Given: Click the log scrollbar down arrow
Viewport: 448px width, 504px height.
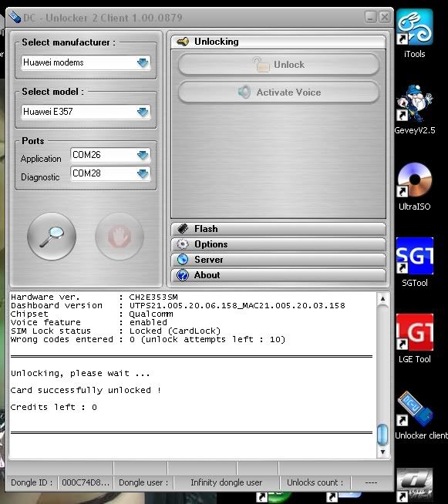Looking at the screenshot, I should tap(382, 452).
